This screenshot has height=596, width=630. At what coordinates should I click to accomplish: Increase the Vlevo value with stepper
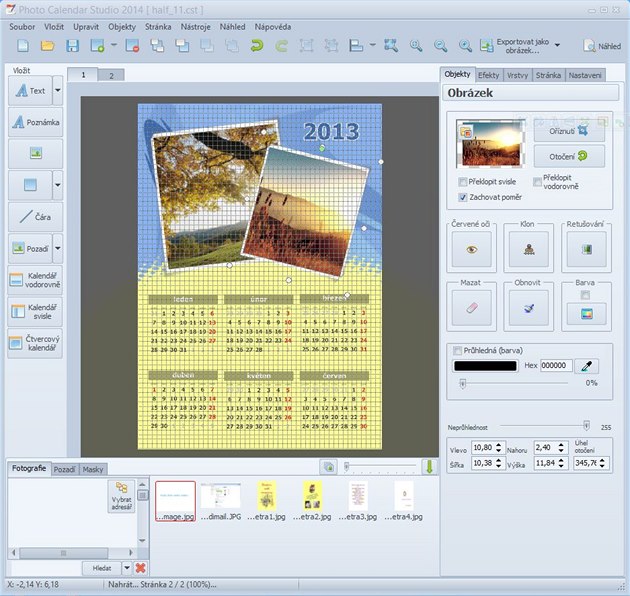[x=498, y=445]
